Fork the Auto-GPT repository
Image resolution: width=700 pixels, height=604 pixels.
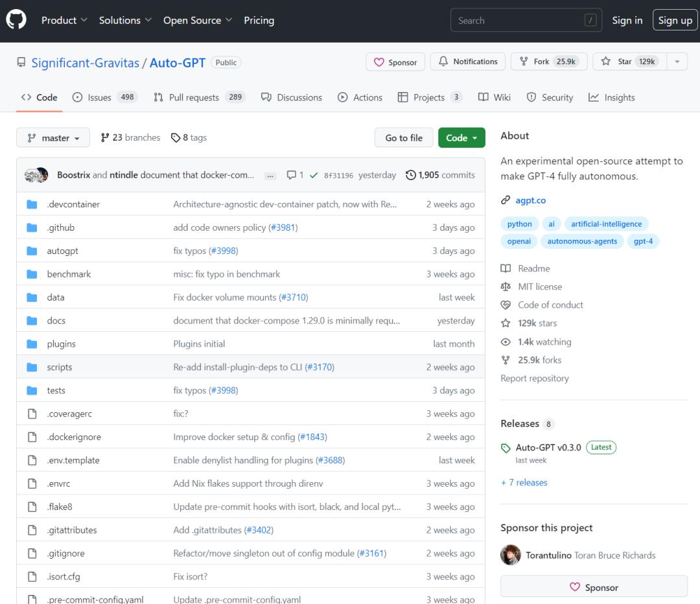549,62
